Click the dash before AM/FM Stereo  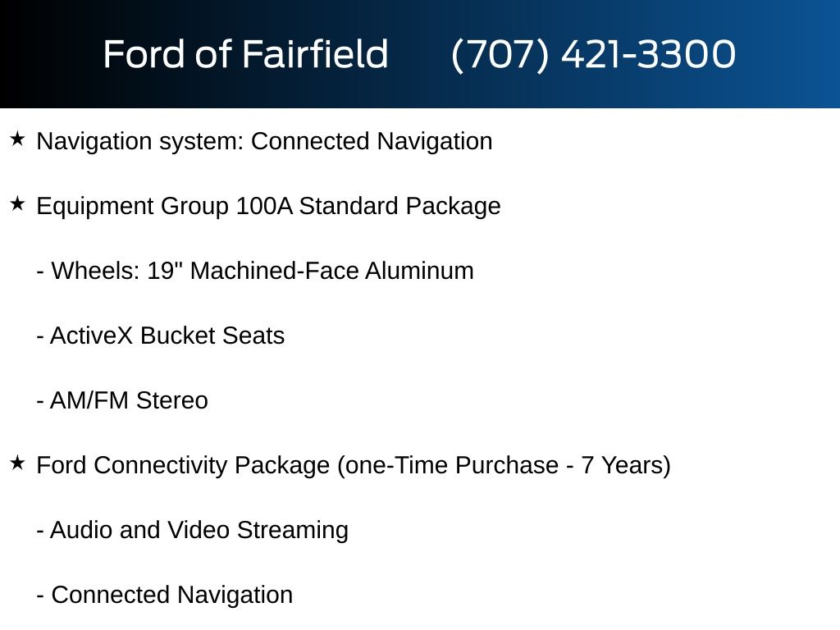tap(40, 401)
